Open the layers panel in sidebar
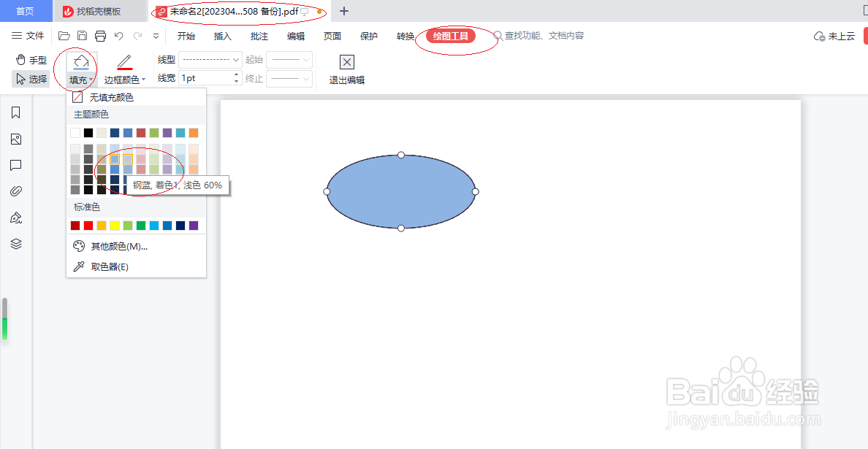The width and height of the screenshot is (868, 449). click(16, 244)
